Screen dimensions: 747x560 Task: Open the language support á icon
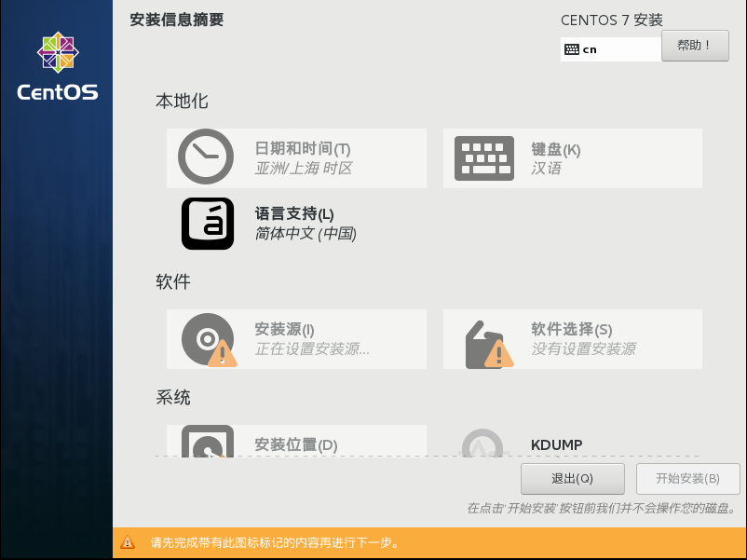point(208,224)
